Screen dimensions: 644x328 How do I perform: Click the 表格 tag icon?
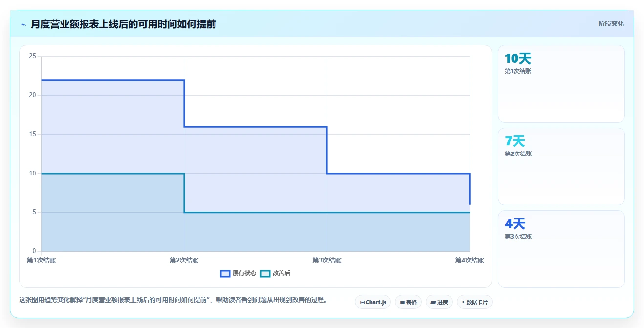(x=402, y=302)
